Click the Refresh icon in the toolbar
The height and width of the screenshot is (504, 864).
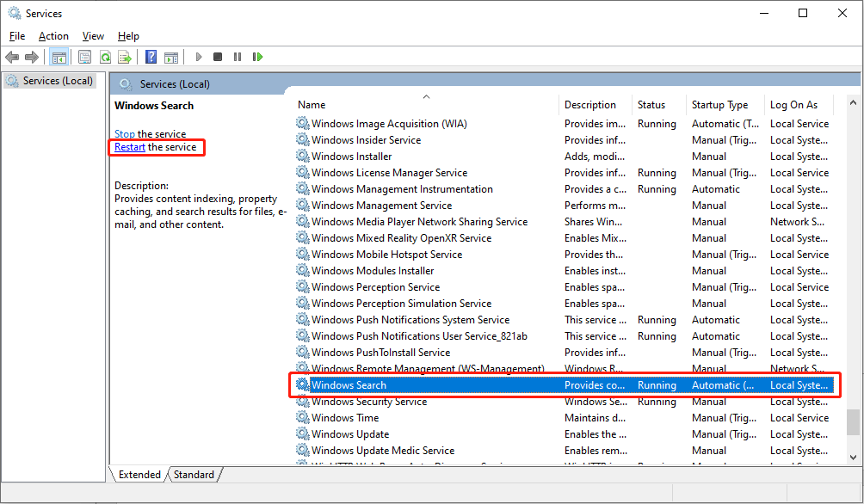pyautogui.click(x=105, y=57)
